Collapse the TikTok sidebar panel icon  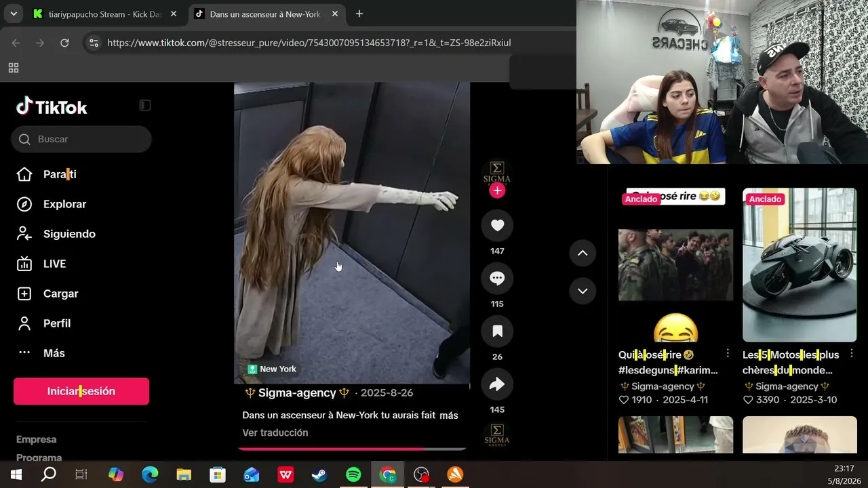tap(144, 105)
